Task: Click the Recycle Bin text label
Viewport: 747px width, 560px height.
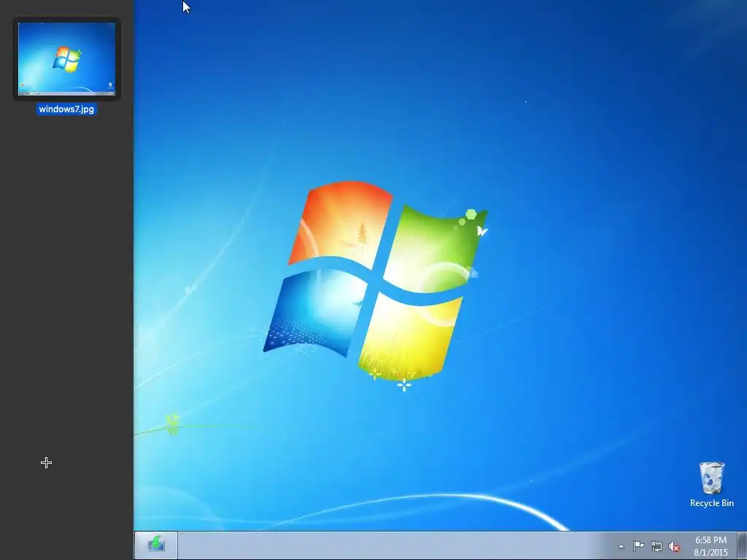Action: pos(712,503)
